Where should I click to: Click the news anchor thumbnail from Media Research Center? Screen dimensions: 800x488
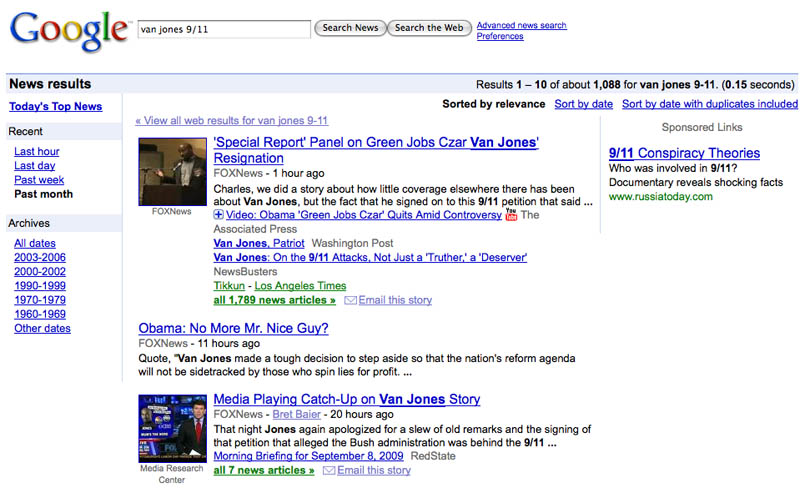172,428
